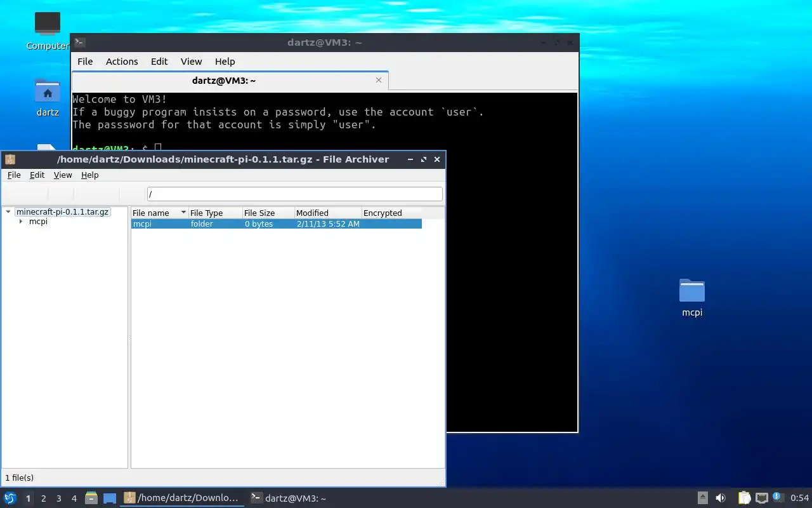Screen dimensions: 812x508
Task: Select the dartz@VM3 terminal tab
Action: click(x=224, y=81)
